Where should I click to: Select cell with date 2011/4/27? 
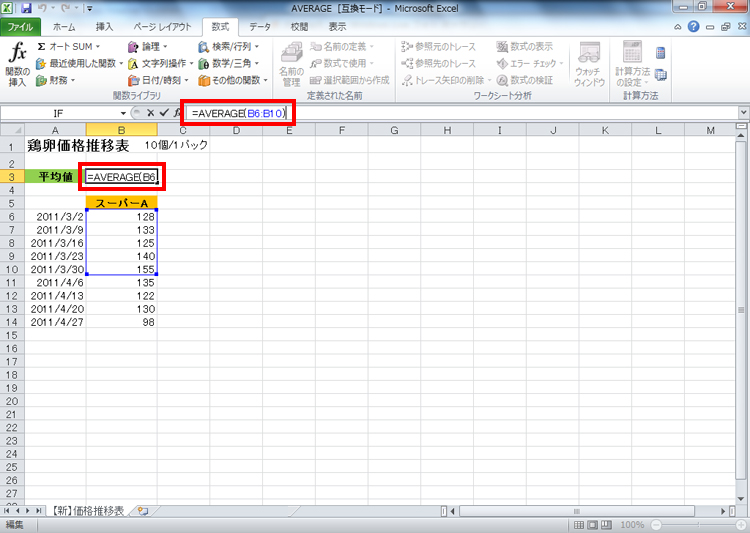[55, 322]
